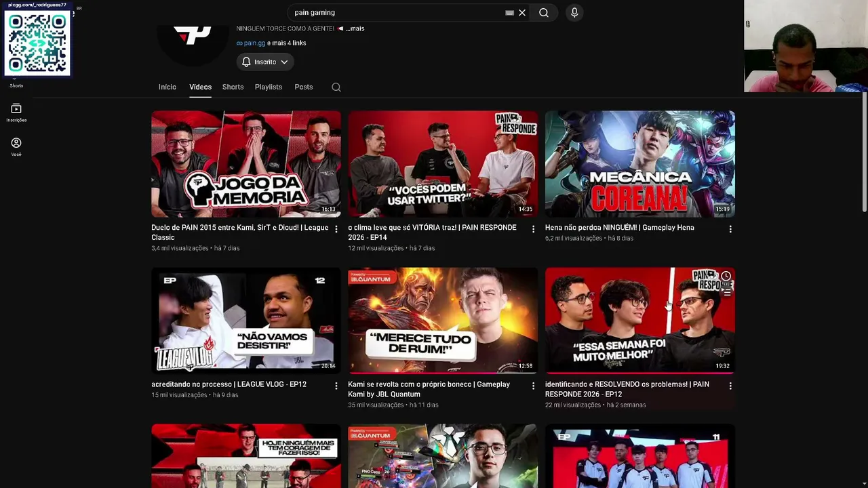Expand channel description with '...mais'
Viewport: 868px width, 488px height.
point(355,28)
